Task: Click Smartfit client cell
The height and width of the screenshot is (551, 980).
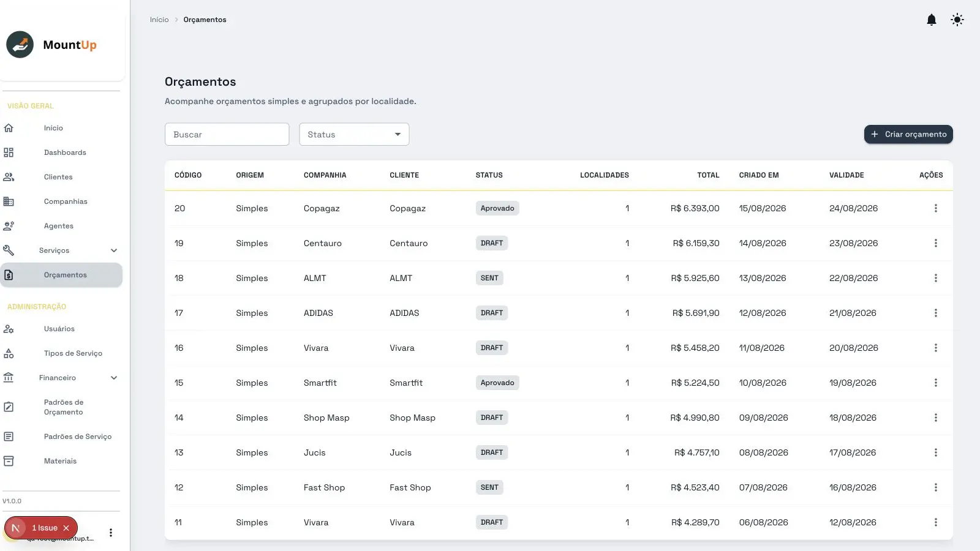Action: [x=406, y=383]
